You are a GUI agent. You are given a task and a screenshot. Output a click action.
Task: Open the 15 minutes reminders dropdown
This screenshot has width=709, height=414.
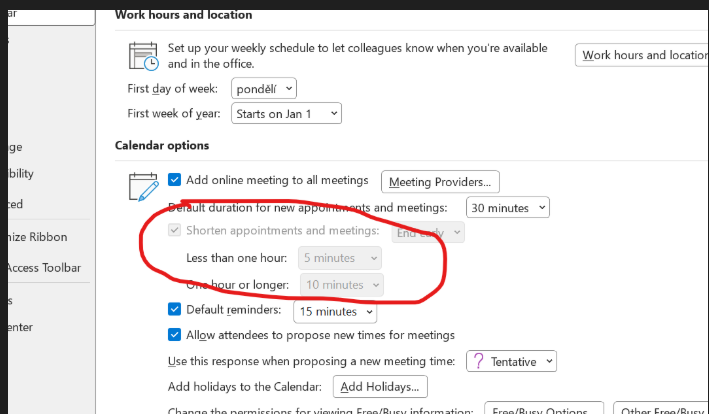coord(335,311)
